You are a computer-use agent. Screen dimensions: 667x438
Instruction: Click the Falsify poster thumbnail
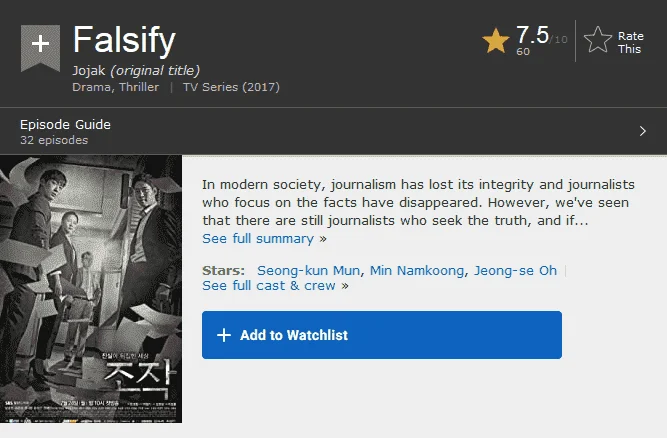(x=91, y=289)
